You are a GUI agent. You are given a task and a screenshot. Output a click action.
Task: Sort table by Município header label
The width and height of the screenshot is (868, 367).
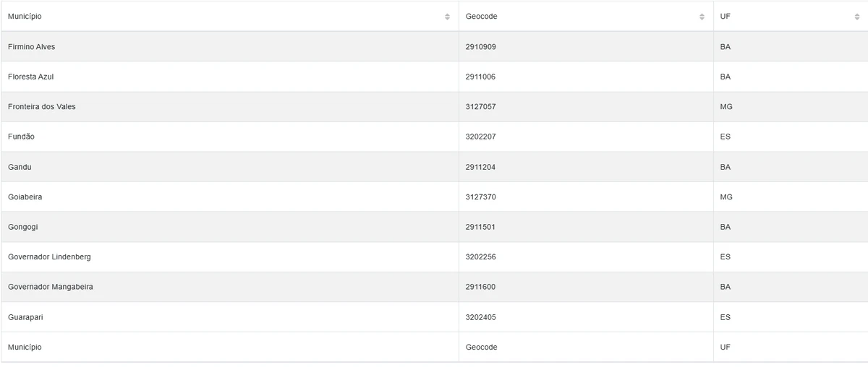point(25,17)
